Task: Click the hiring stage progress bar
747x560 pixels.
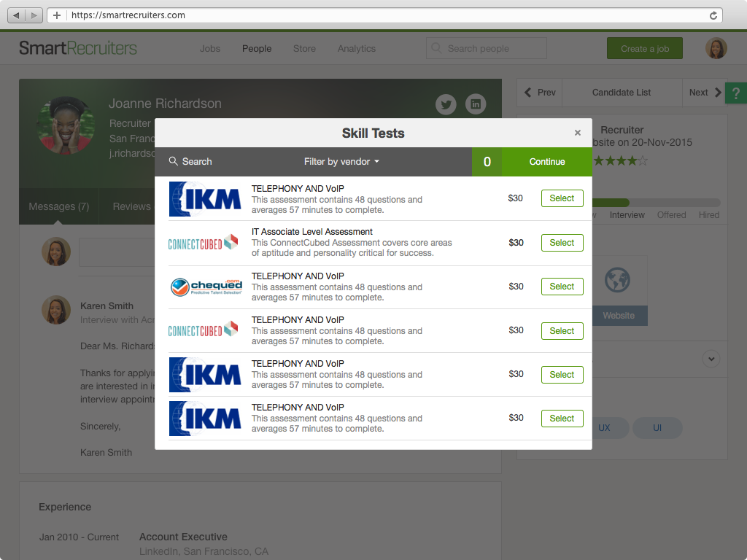Action: [x=657, y=203]
